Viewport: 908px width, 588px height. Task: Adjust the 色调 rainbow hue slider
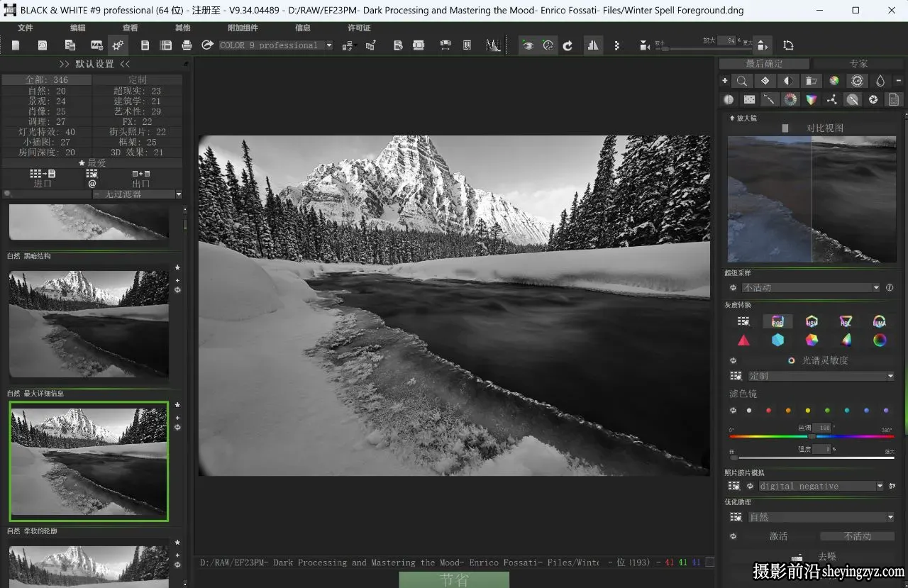(x=812, y=436)
